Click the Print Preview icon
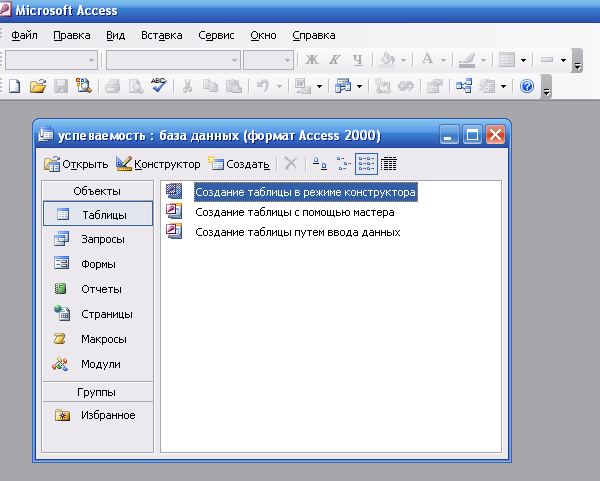 pyautogui.click(x=136, y=86)
